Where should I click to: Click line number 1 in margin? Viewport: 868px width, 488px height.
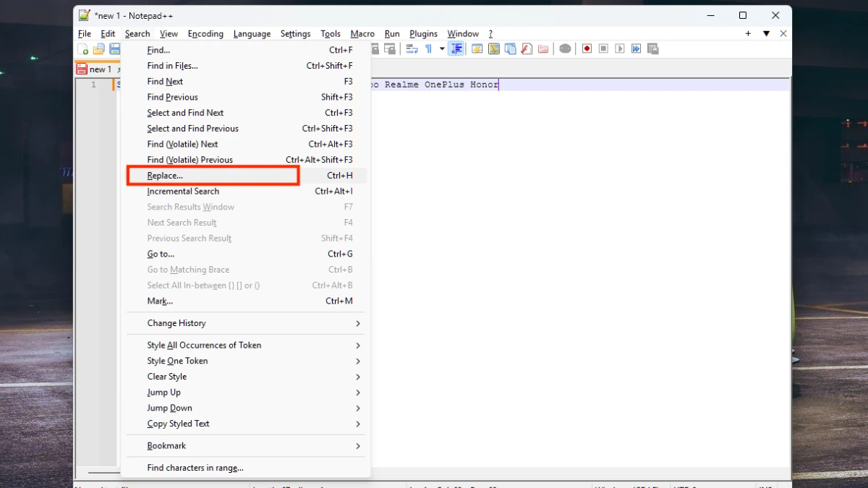(93, 85)
